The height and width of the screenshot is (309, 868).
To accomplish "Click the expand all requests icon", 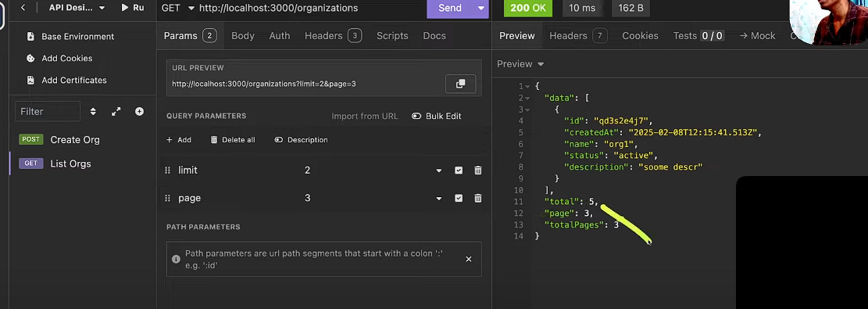I will [x=116, y=112].
